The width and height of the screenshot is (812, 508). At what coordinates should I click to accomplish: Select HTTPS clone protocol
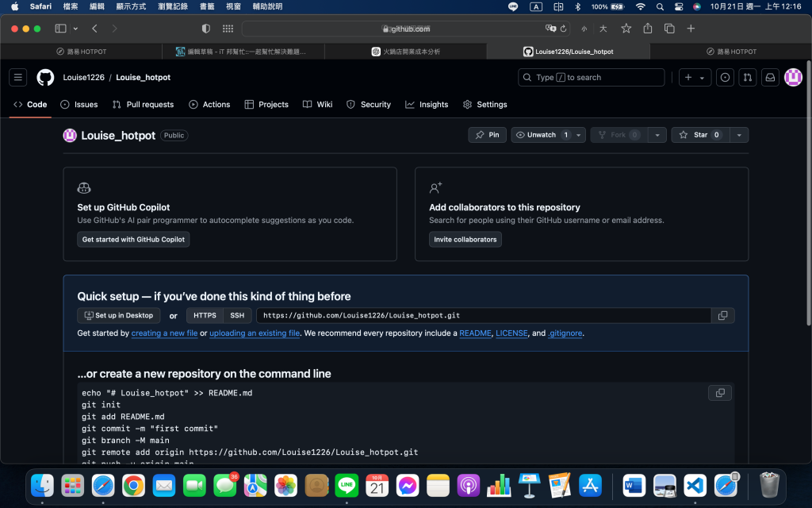tap(205, 315)
